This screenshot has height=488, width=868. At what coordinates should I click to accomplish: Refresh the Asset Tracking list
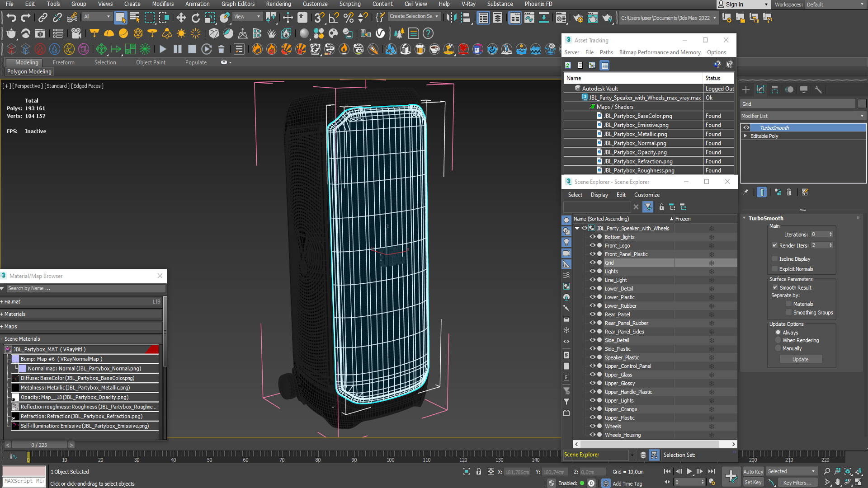[x=568, y=65]
